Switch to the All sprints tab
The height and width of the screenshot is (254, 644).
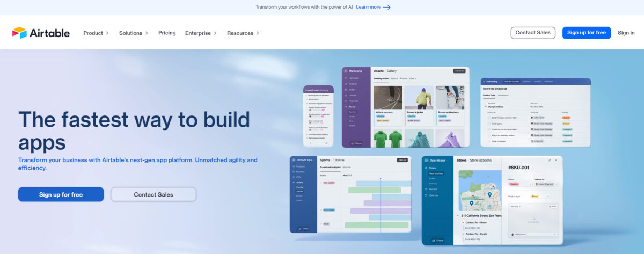pyautogui.click(x=347, y=168)
